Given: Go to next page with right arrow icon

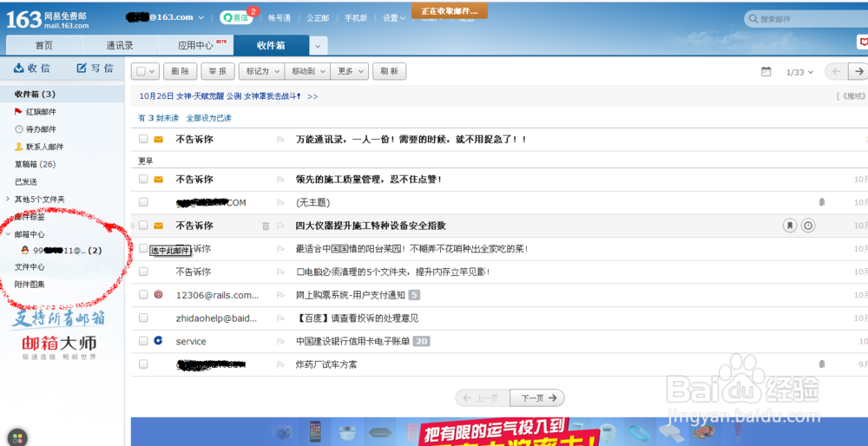Looking at the screenshot, I should pos(858,71).
